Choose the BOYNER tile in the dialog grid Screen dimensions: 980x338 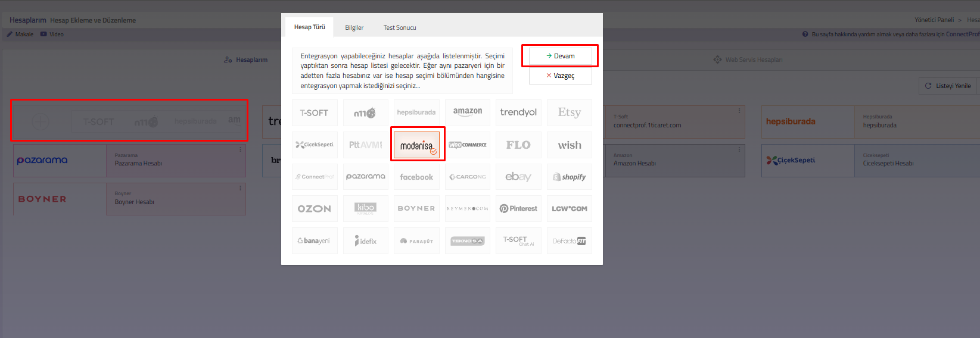click(x=416, y=209)
